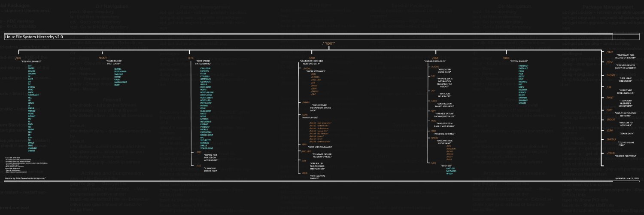Select the /MNT directory label
Image resolution: width=644 pixels, height=215 pixels.
click(x=610, y=98)
